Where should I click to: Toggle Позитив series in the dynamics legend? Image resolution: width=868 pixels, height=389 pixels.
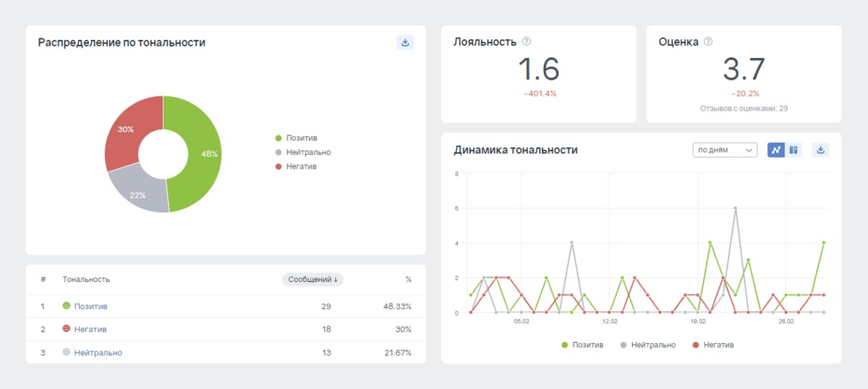click(583, 345)
